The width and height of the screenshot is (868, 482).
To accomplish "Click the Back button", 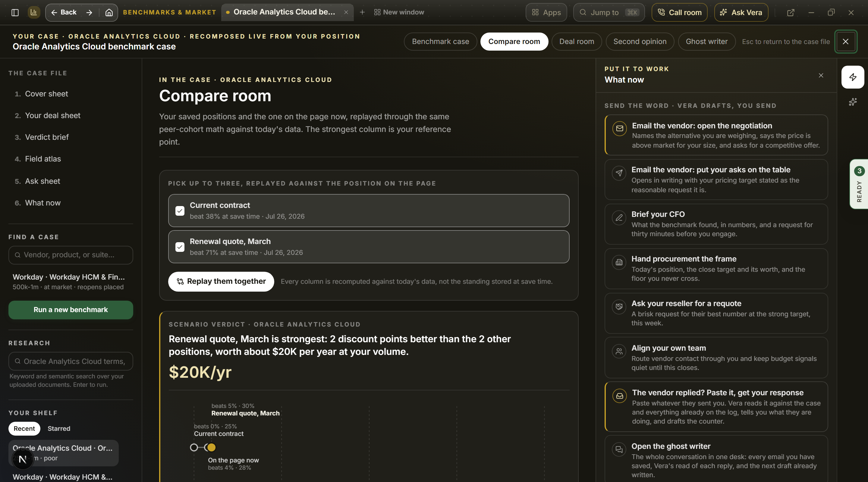I will click(64, 12).
